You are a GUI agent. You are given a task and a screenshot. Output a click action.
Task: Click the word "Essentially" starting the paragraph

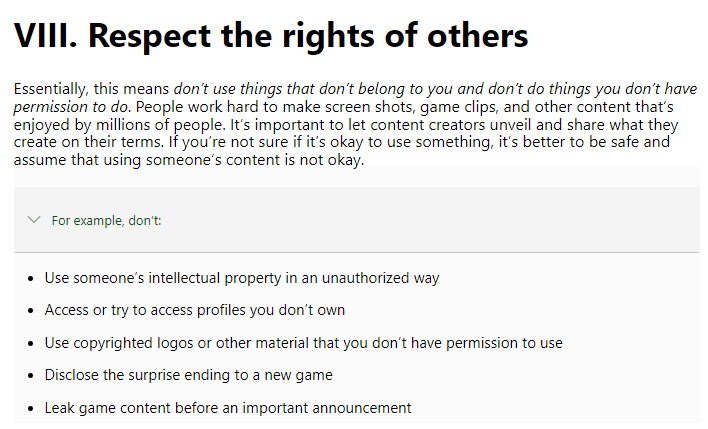click(50, 89)
